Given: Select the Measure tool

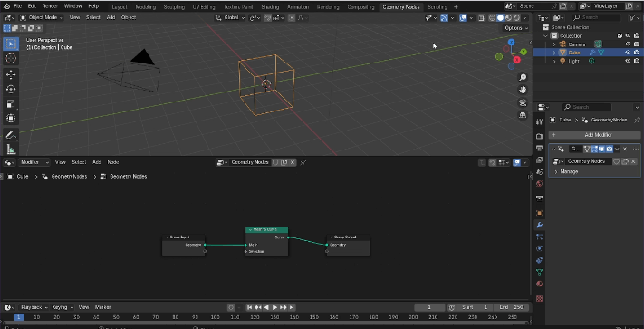Looking at the screenshot, I should click(11, 149).
